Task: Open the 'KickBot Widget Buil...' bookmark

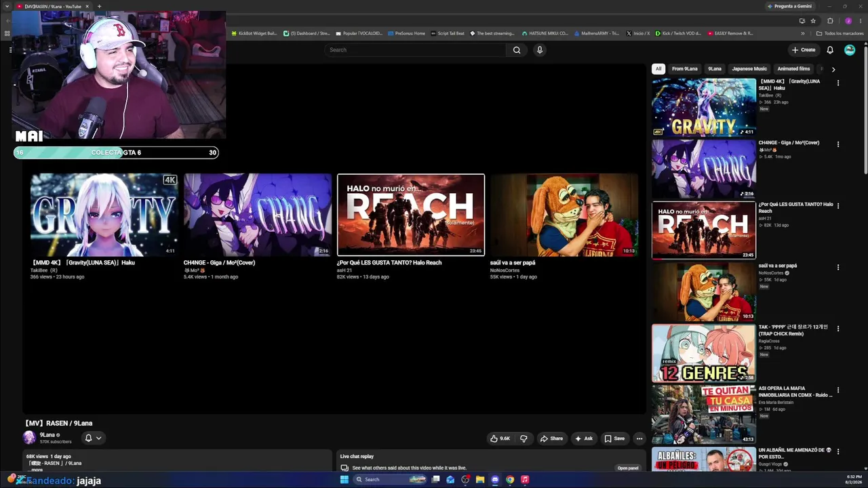Action: click(254, 33)
